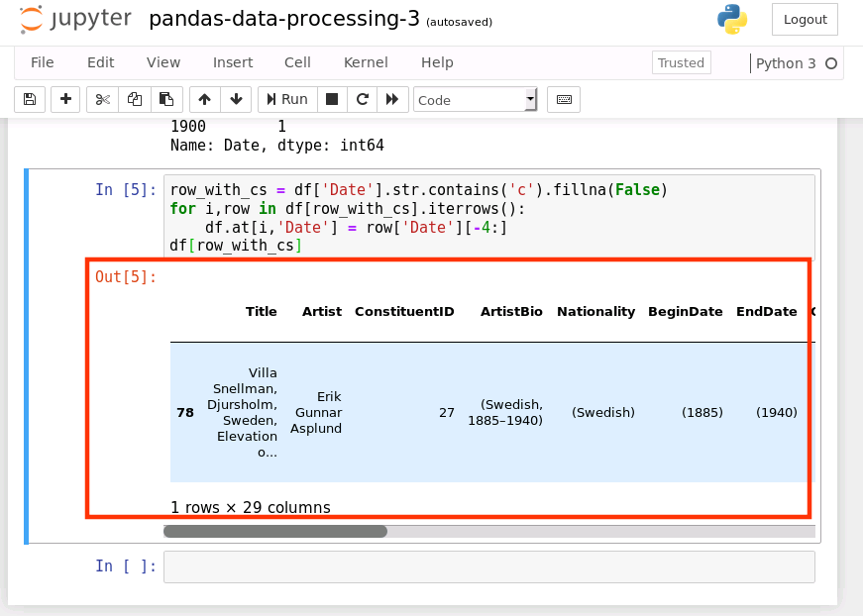
Task: Click the Trusted notebook button
Action: point(682,62)
